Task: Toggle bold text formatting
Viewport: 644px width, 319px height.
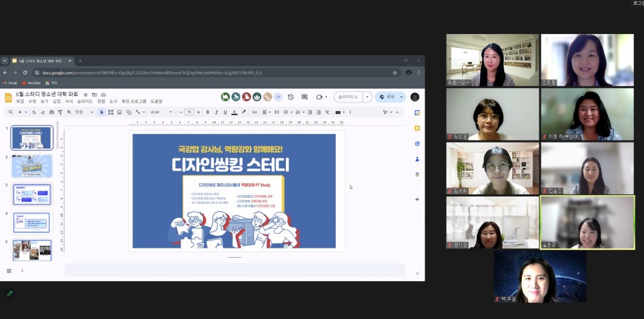Action: tap(207, 112)
